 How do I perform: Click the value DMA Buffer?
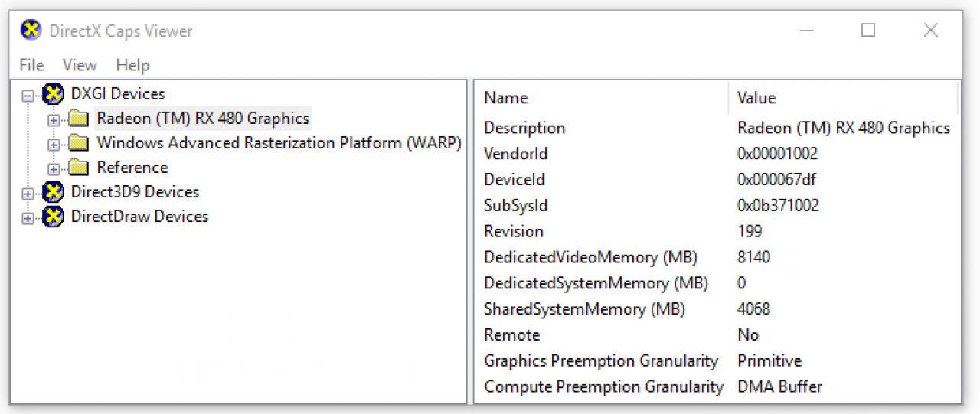[779, 386]
